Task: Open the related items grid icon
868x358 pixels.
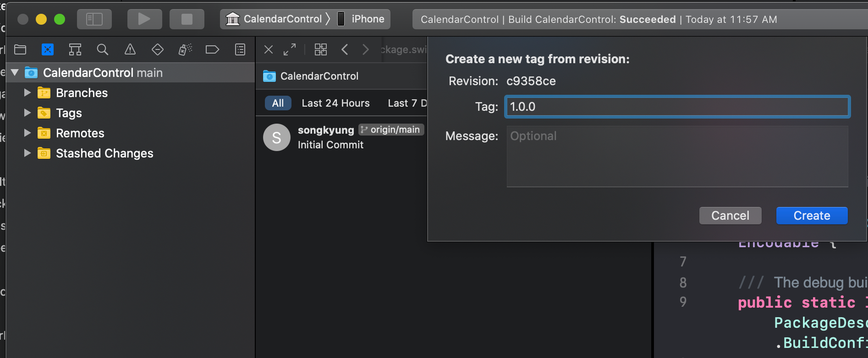Action: tap(320, 50)
